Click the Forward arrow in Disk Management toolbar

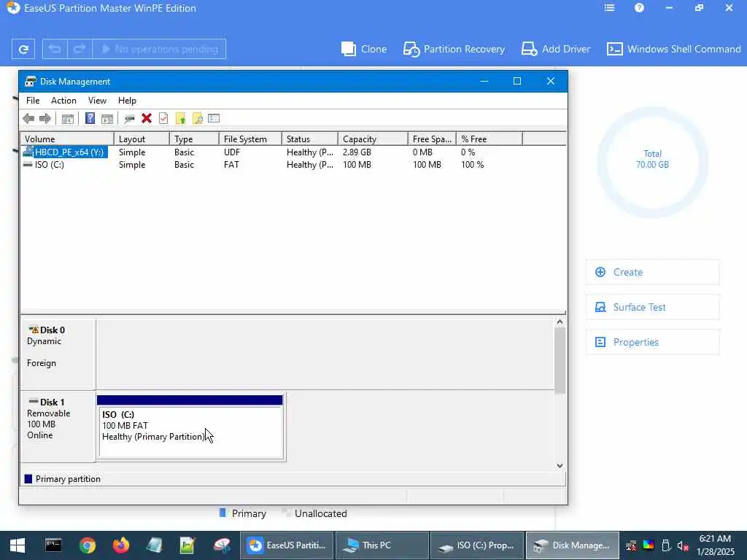tap(45, 119)
